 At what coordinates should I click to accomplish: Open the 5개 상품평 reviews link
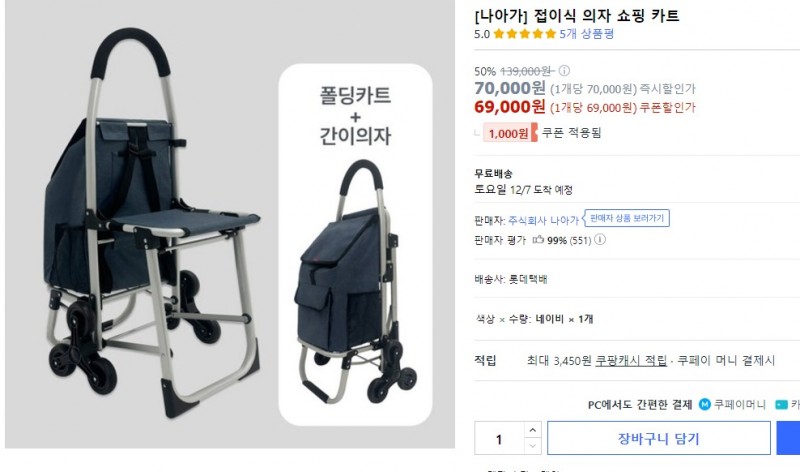pos(586,34)
